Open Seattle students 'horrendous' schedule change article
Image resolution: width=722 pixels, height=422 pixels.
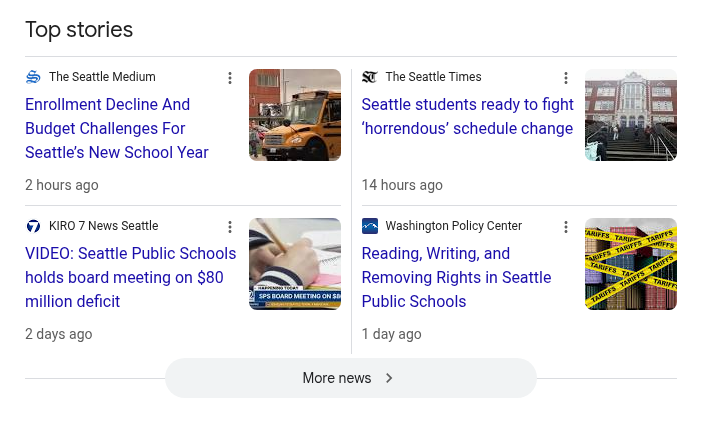tap(467, 116)
